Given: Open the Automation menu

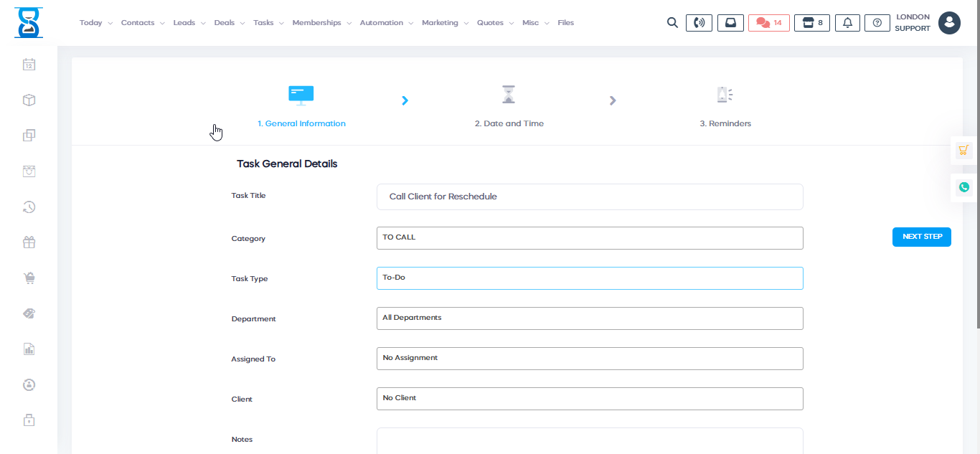Looking at the screenshot, I should (386, 23).
